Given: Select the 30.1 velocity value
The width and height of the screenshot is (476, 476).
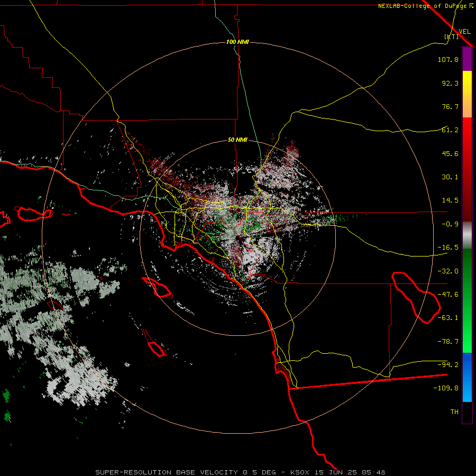Looking at the screenshot, I should (x=450, y=177).
